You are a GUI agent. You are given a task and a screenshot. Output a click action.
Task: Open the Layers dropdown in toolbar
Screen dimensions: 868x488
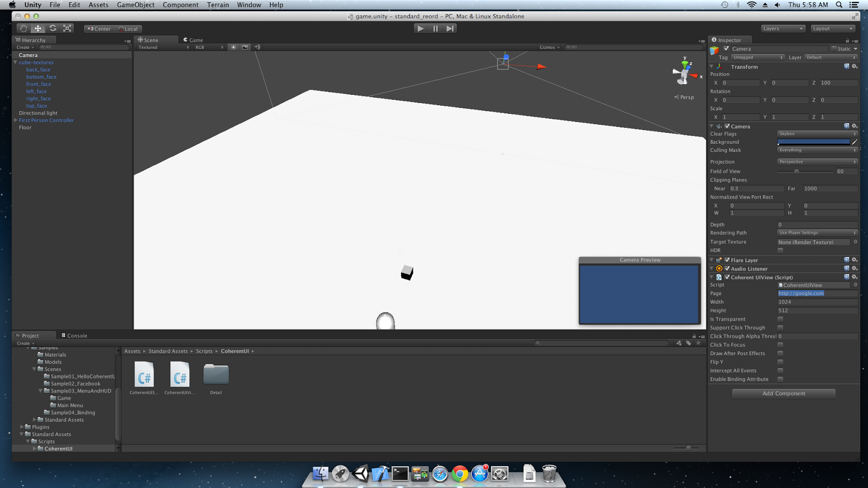pyautogui.click(x=783, y=29)
